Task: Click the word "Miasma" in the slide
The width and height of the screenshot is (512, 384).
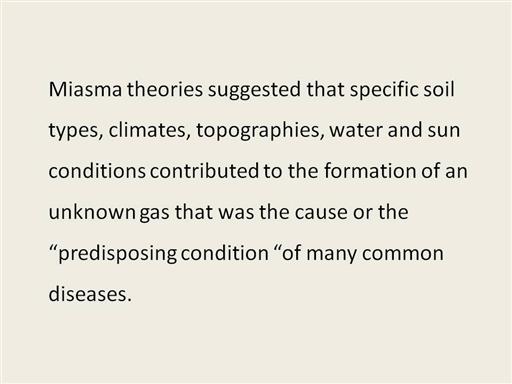Action: pyautogui.click(x=85, y=89)
